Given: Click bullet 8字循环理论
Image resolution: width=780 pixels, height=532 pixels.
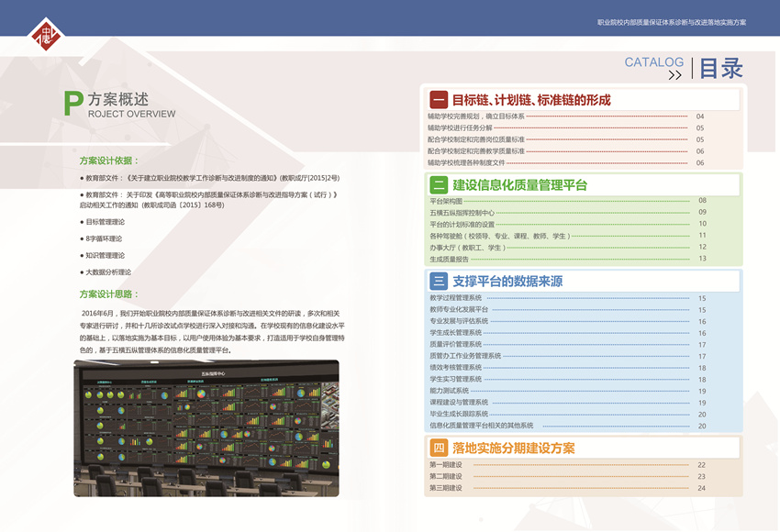Looking at the screenshot, I should tap(101, 238).
